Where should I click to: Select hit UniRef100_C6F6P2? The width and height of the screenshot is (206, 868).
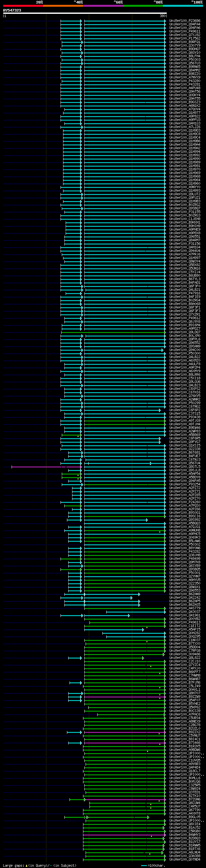[185, 410]
